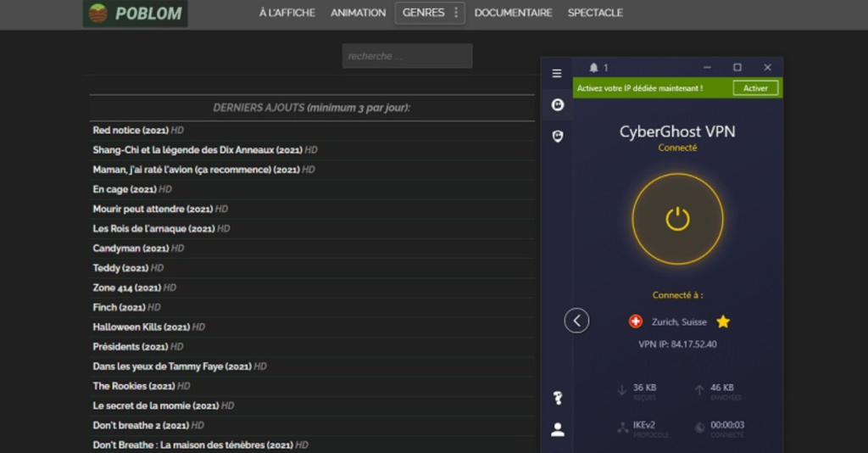The height and width of the screenshot is (453, 868).
Task: Open the Halloween Kills (2021) link
Action: 141,327
